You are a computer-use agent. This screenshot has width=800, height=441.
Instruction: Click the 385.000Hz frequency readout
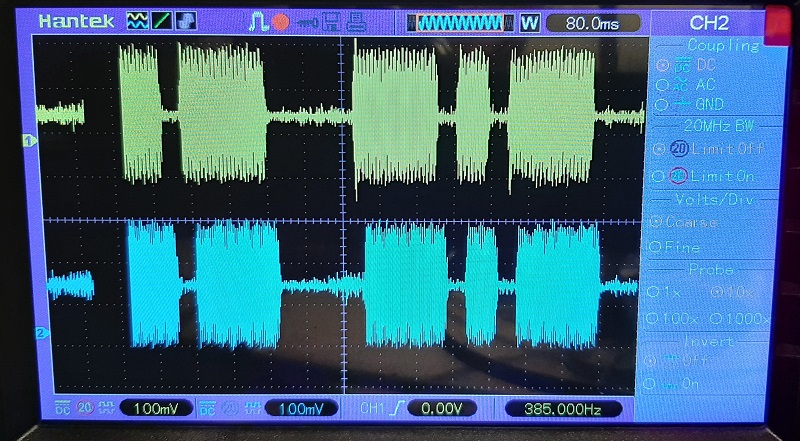tap(563, 408)
